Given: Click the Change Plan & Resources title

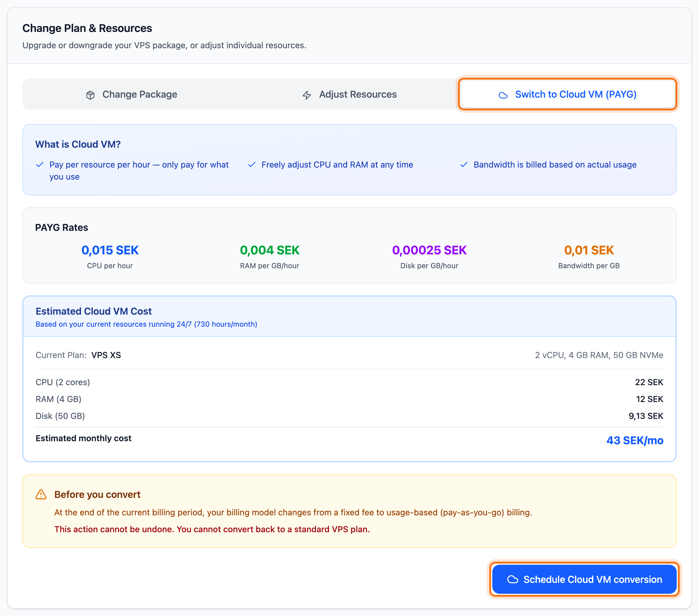Looking at the screenshot, I should tap(87, 28).
